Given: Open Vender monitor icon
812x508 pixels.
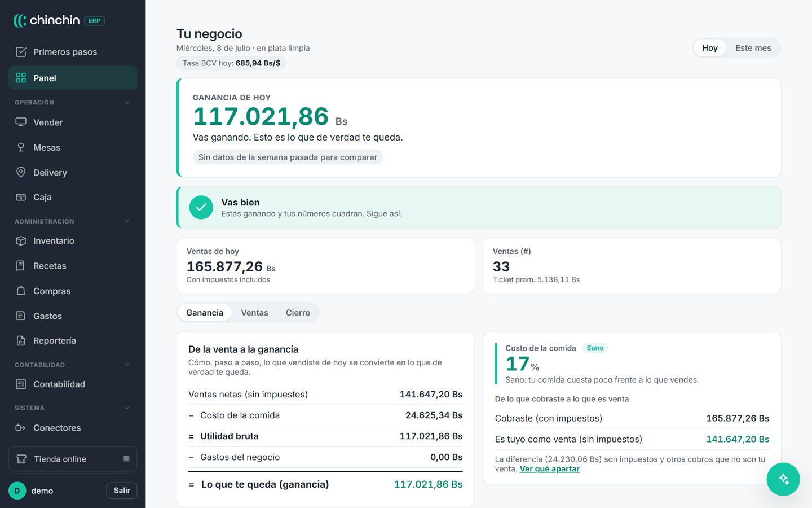Looking at the screenshot, I should coord(21,122).
